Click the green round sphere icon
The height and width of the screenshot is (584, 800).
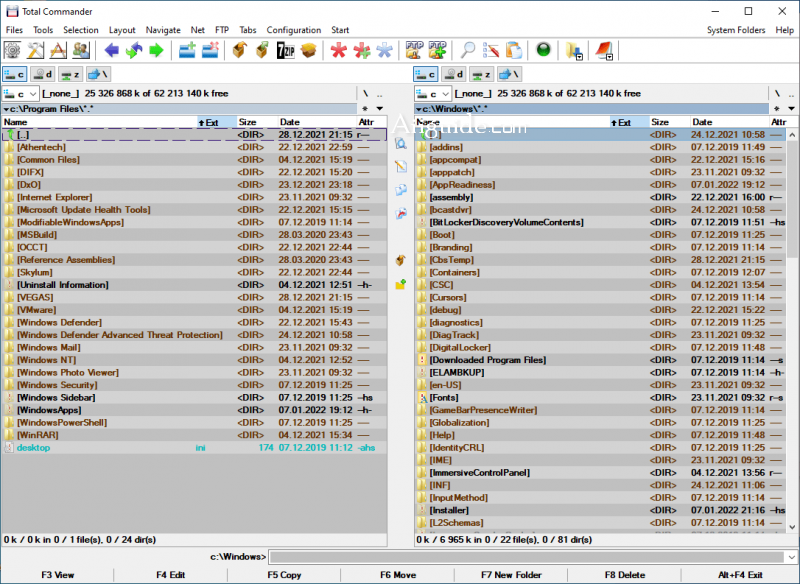pyautogui.click(x=543, y=50)
